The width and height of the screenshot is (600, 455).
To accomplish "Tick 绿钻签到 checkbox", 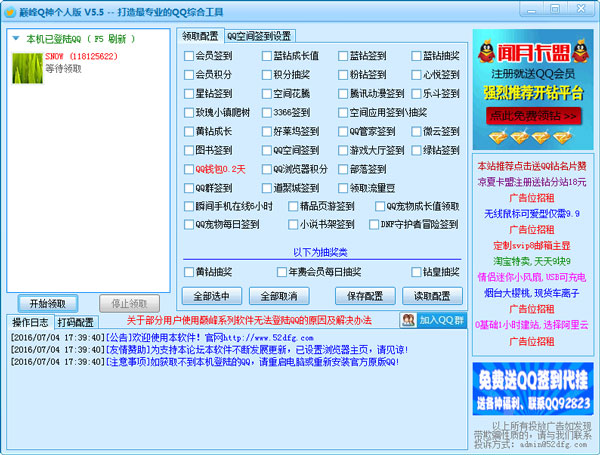I will click(x=416, y=150).
